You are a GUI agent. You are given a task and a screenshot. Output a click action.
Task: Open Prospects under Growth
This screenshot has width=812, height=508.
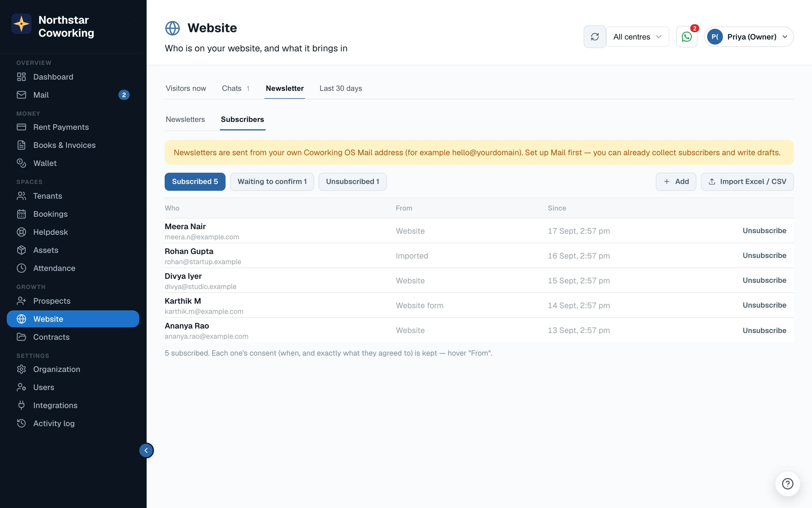pyautogui.click(x=73, y=301)
